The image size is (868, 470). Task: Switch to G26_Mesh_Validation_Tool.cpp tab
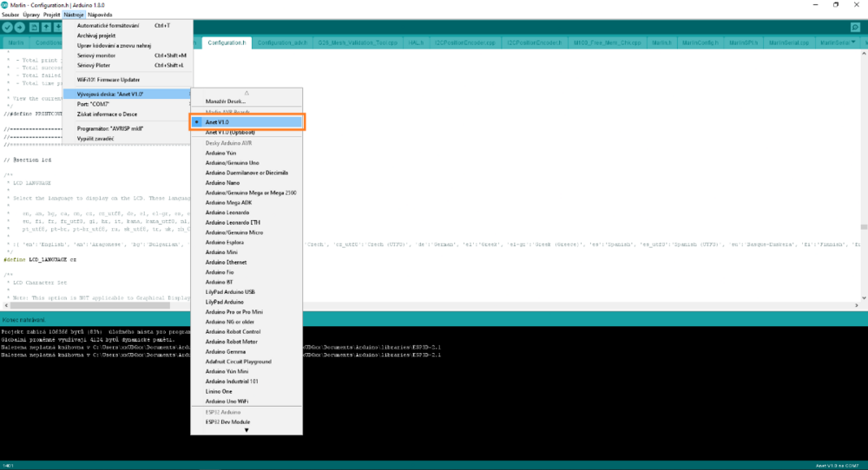click(x=358, y=42)
